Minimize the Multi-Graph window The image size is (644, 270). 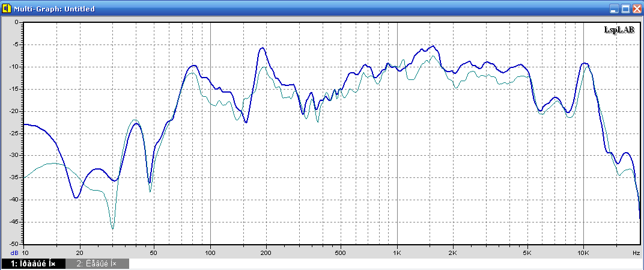coord(615,8)
